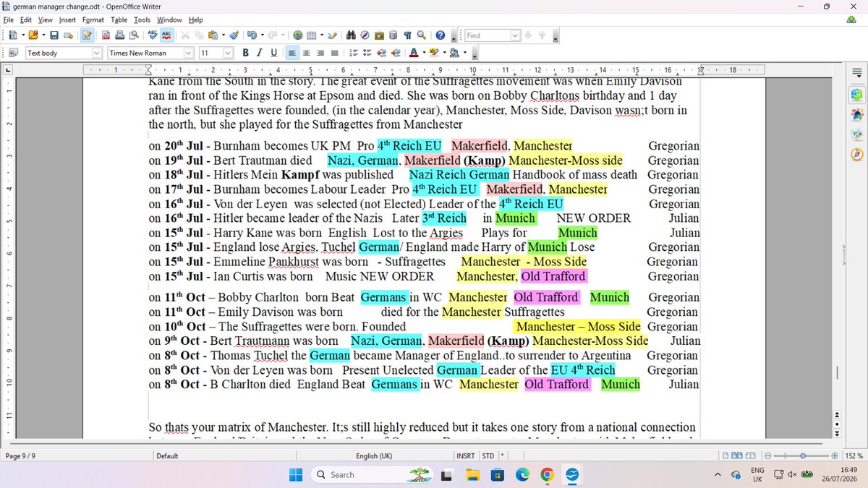Screen dimensions: 868x488
Task: Toggle Nonprinting Characters pilcrow icon
Action: click(x=407, y=35)
